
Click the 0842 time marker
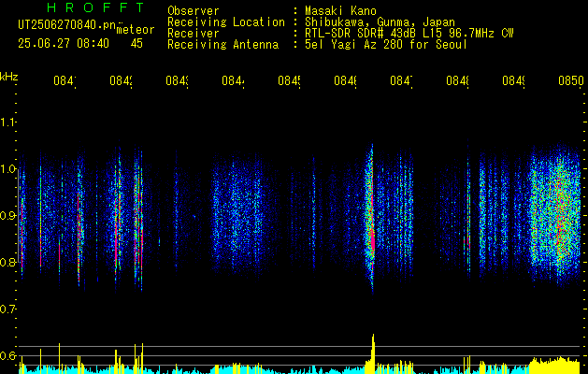(122, 81)
